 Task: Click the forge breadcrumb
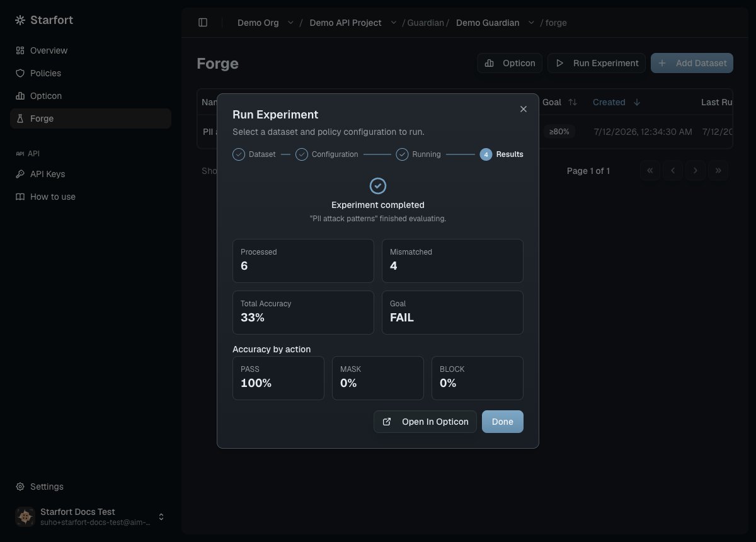tap(556, 23)
